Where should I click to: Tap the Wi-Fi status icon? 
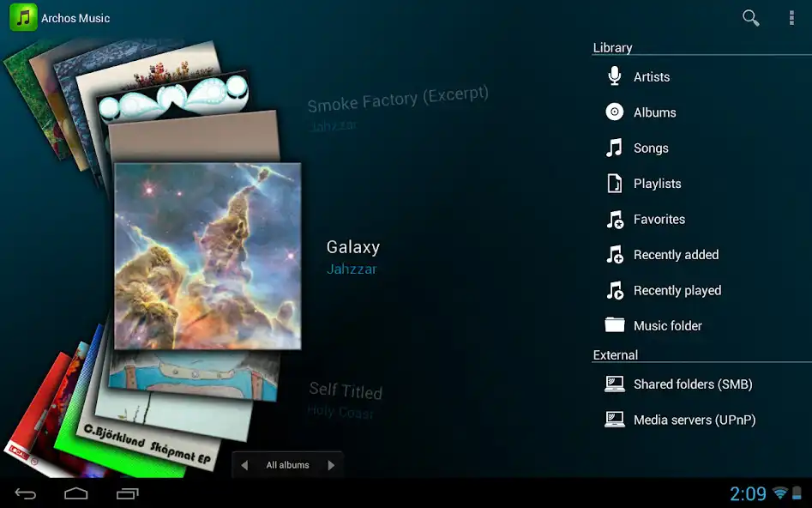coord(780,493)
